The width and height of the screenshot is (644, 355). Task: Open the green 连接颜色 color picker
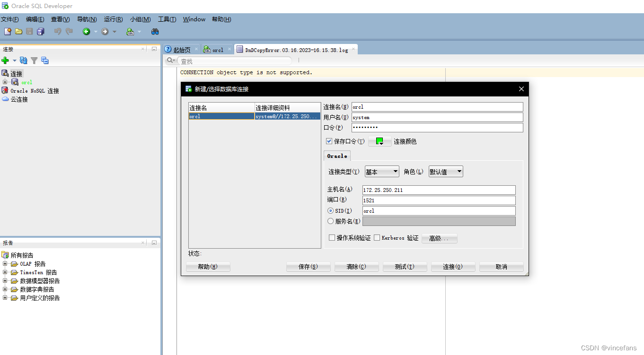pyautogui.click(x=379, y=141)
